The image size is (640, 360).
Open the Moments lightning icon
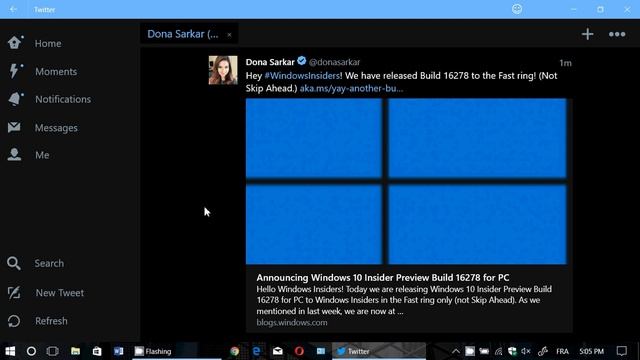coord(15,71)
